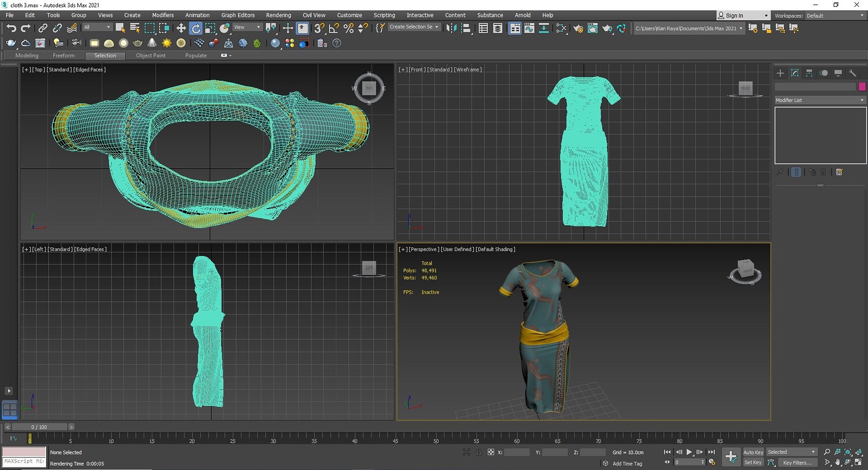Image resolution: width=868 pixels, height=470 pixels.
Task: Toggle the Ribbon display button
Action: click(x=515, y=28)
